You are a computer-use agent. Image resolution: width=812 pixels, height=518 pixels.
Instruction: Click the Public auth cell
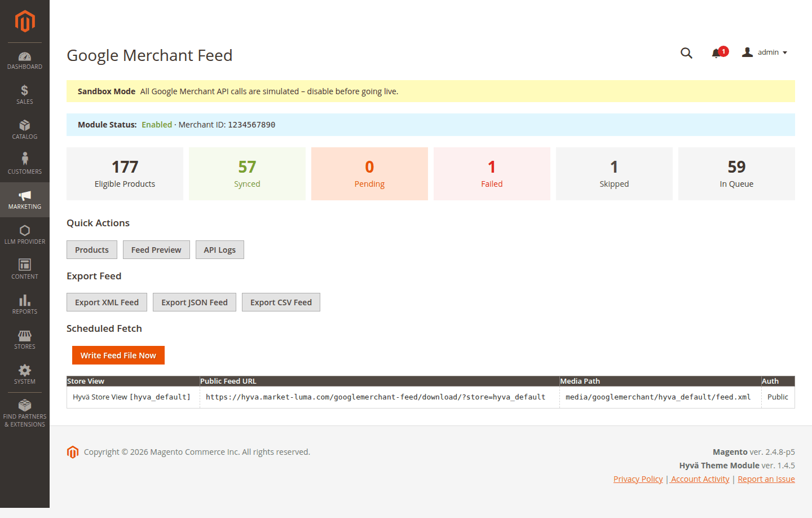[x=778, y=397]
